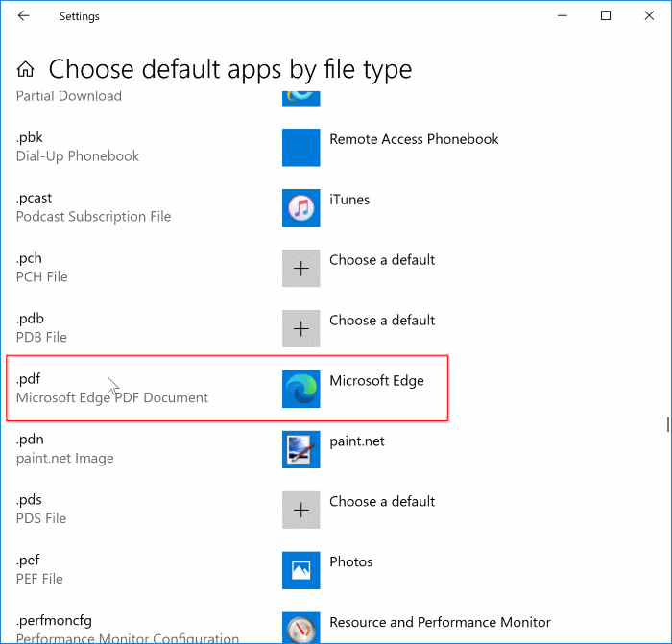Click the plus icon for .pch
The height and width of the screenshot is (644, 672).
pyautogui.click(x=300, y=268)
